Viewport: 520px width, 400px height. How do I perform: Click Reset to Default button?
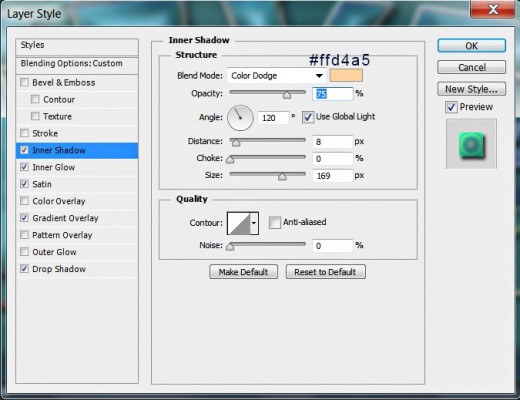(325, 272)
